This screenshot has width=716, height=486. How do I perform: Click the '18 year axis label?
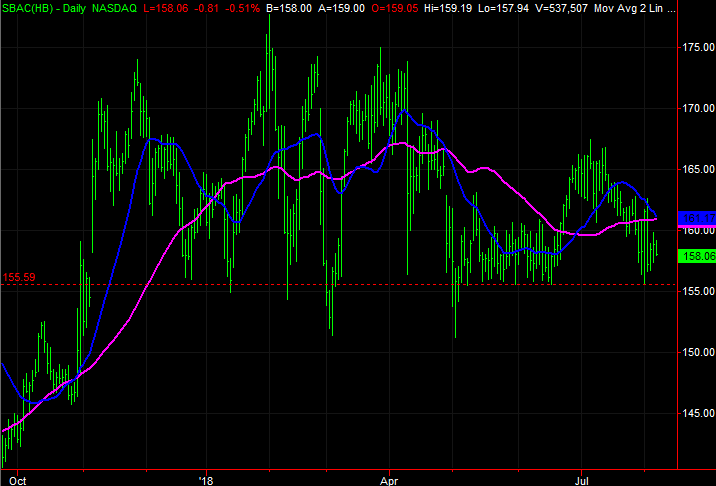206,481
